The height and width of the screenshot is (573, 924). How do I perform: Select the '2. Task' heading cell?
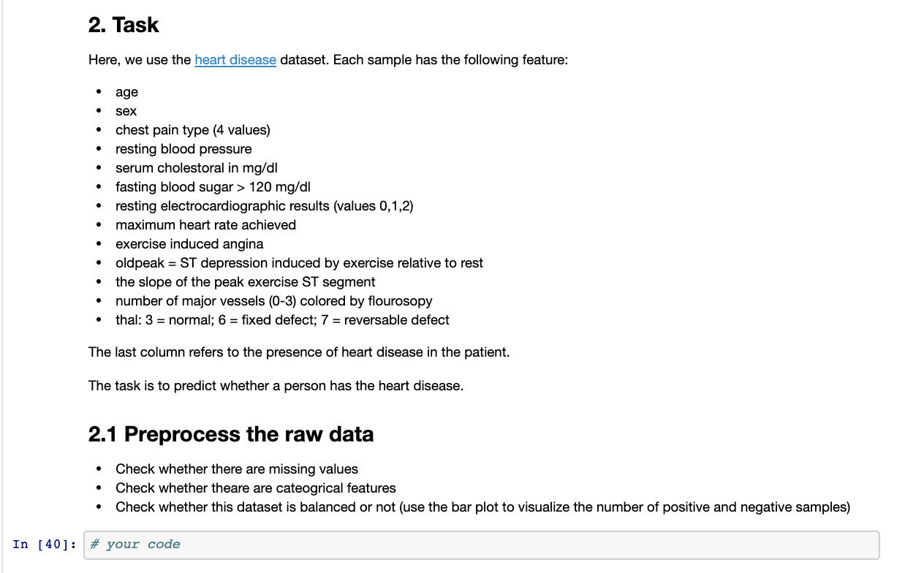[123, 24]
